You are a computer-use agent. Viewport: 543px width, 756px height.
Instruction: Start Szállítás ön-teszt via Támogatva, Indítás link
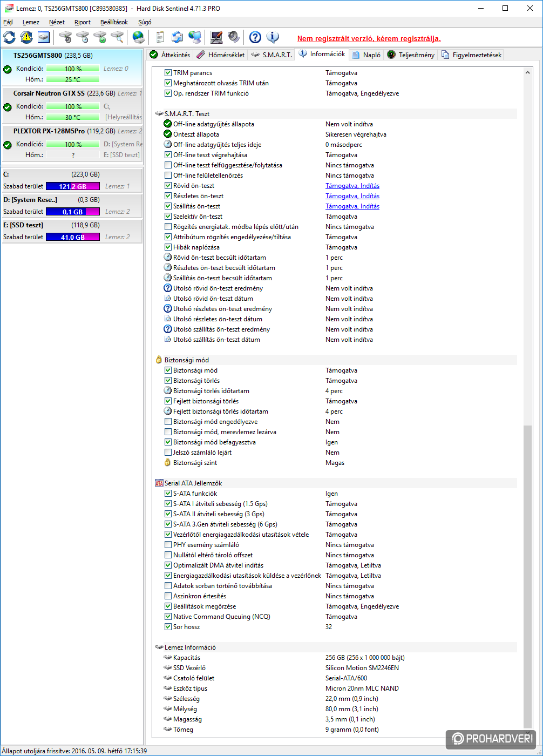pyautogui.click(x=352, y=206)
